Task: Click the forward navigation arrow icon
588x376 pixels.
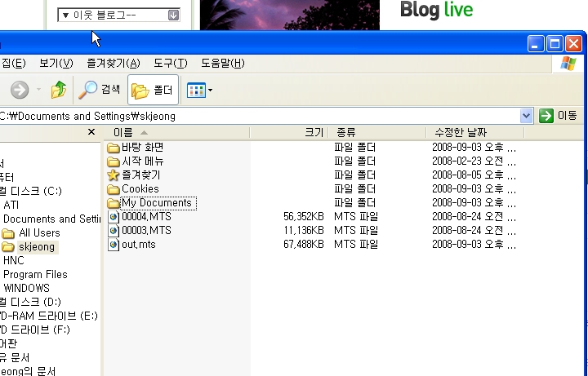Action: 20,90
